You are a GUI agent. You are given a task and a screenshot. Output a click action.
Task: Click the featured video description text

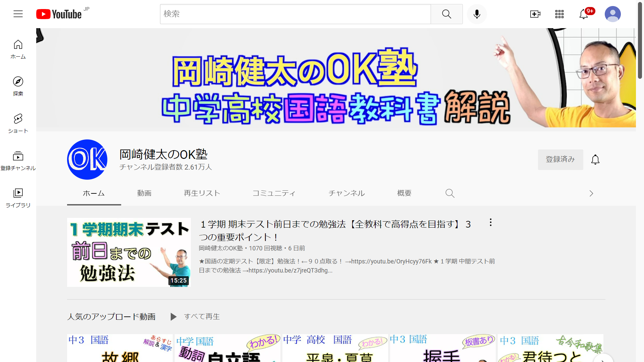pos(347,266)
